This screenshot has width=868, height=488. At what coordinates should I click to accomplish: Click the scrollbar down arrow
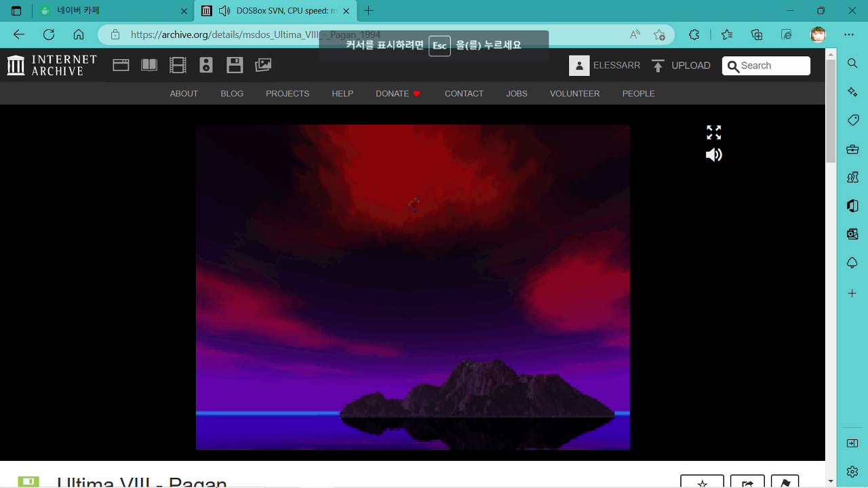(831, 481)
